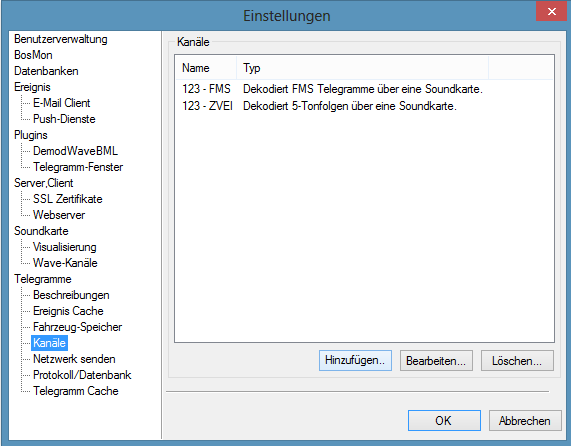
Task: Select Wave-Kanäle under Soundkarte
Action: click(x=65, y=263)
